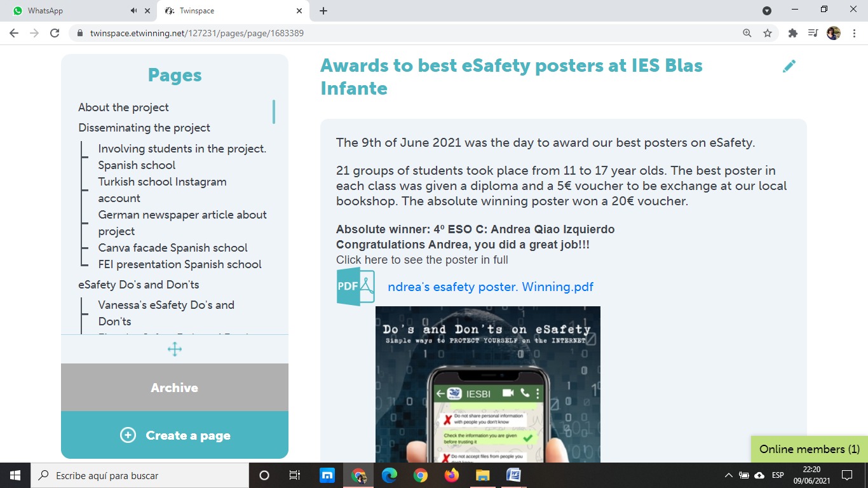Select About the project page
The height and width of the screenshot is (488, 868).
(x=123, y=107)
